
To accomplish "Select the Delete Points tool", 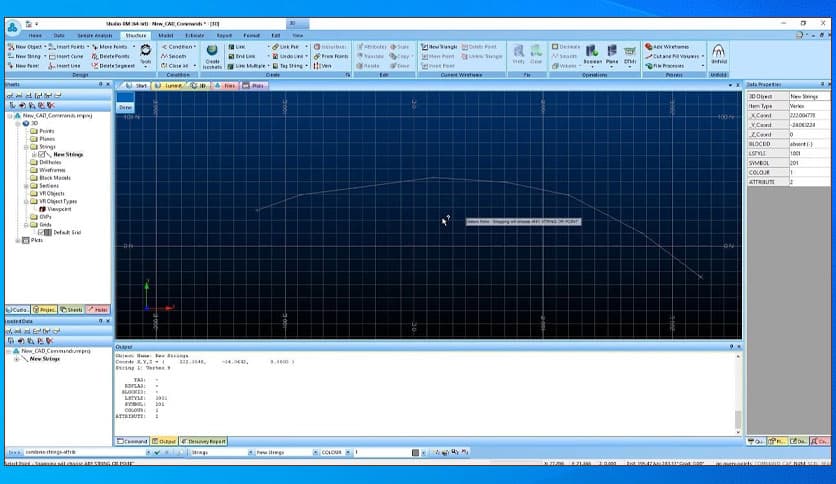I will click(111, 56).
